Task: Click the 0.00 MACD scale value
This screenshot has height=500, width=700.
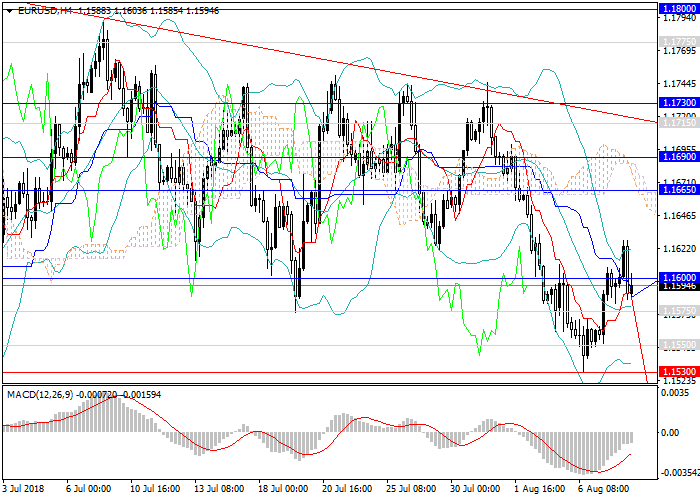Action: coord(671,433)
